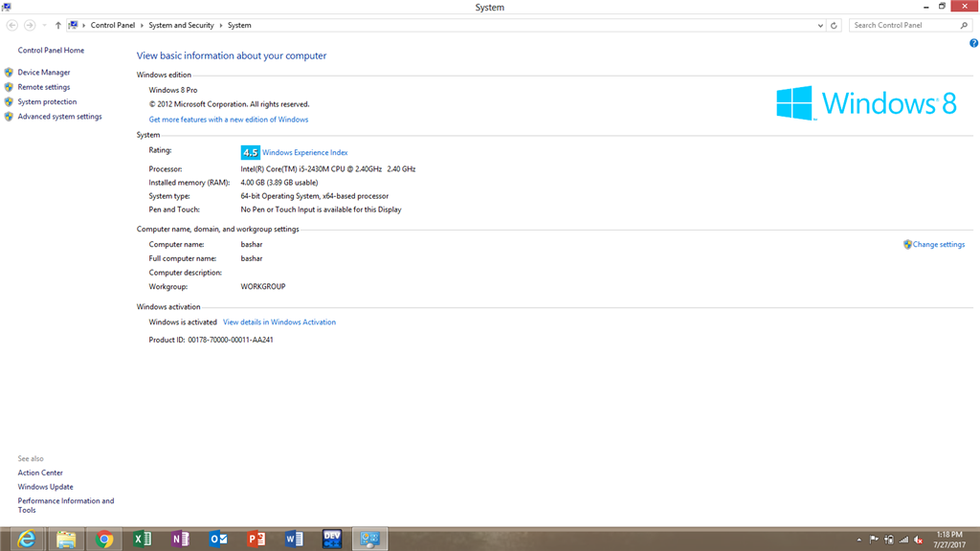This screenshot has width=980, height=551.
Task: Click the power/battery tray icon
Action: tap(889, 540)
